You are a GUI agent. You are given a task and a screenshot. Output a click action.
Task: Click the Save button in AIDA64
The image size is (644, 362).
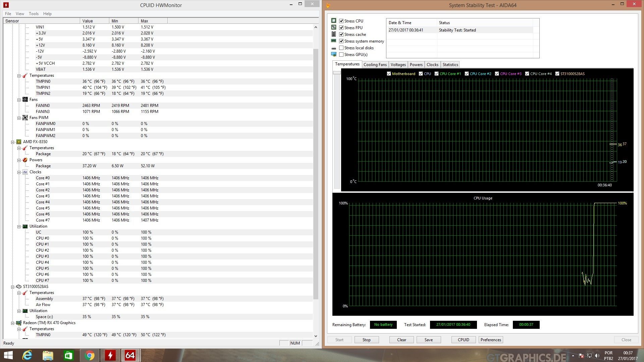(x=429, y=340)
